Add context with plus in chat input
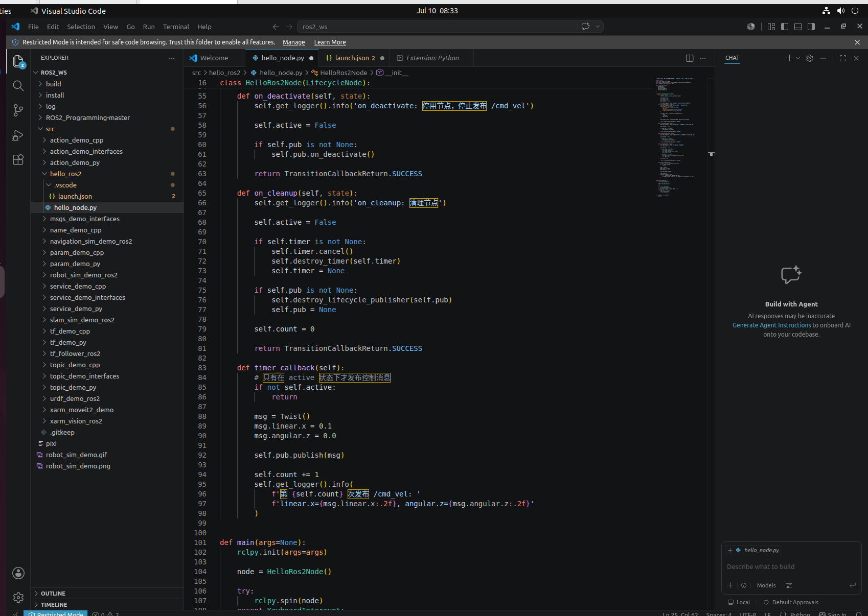Viewport: 868px width, 616px height. (730, 585)
